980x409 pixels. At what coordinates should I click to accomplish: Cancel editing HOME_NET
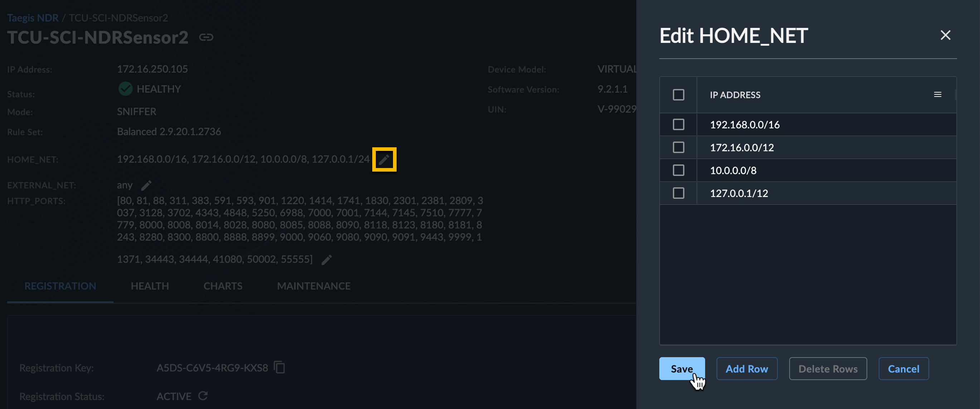[903, 368]
